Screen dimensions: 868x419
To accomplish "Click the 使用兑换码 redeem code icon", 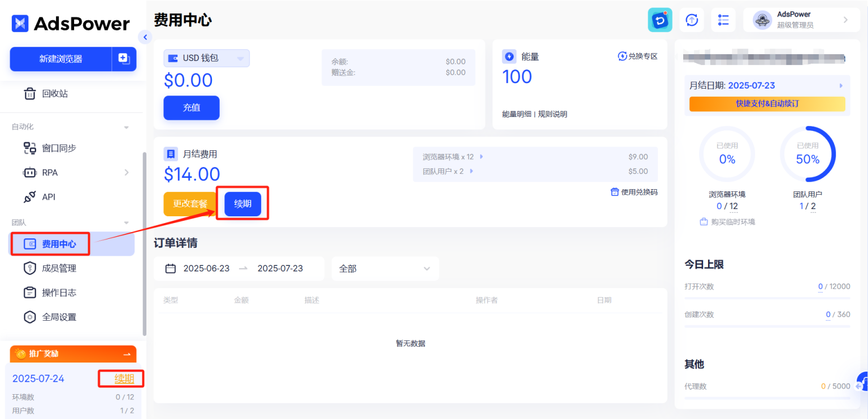I will [x=614, y=191].
